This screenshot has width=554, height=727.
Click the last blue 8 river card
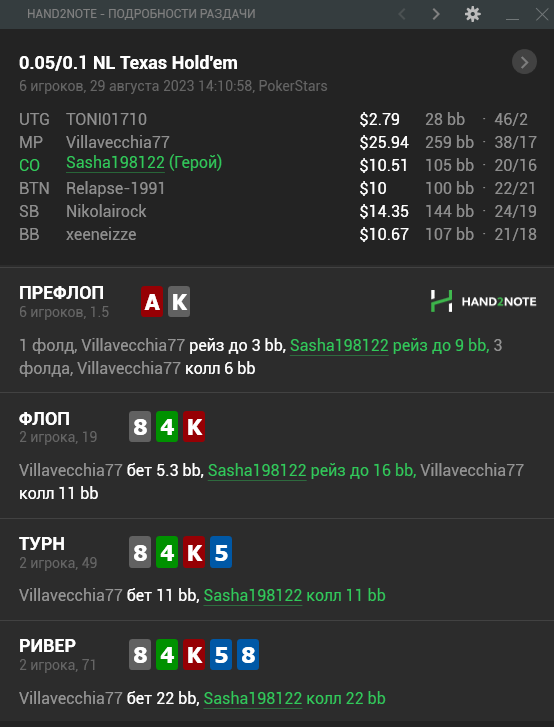point(248,655)
